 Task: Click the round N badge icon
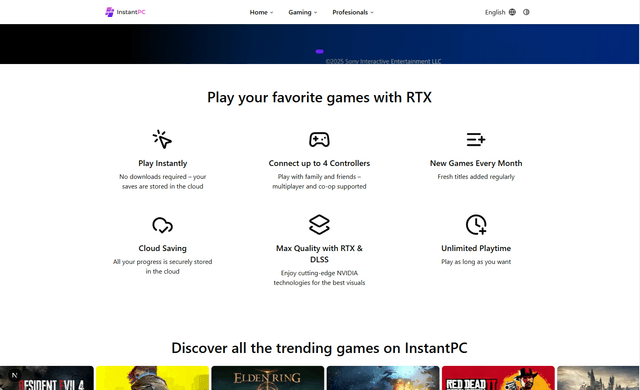click(15, 375)
